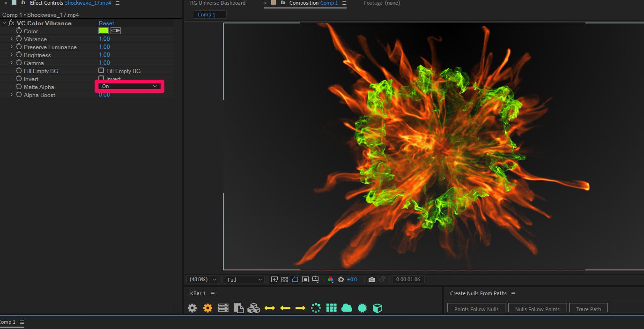Click the 3D cube icon in KBar
The width and height of the screenshot is (644, 329).
click(377, 308)
